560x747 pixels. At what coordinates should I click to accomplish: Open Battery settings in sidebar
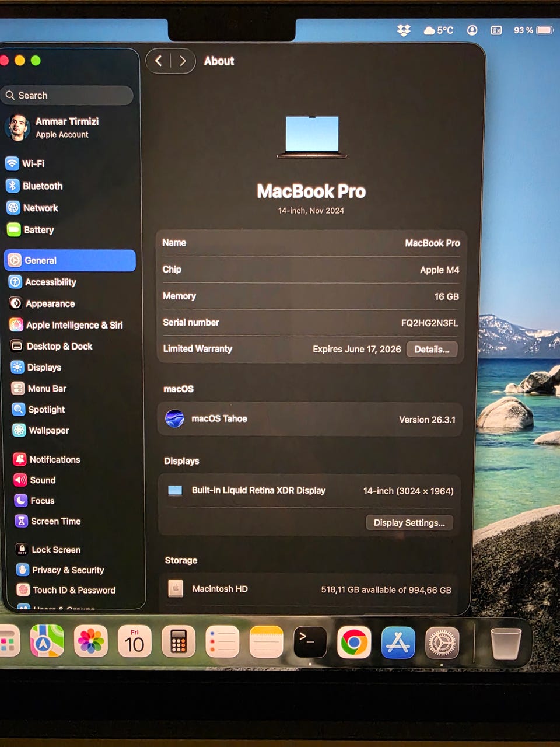point(31,230)
